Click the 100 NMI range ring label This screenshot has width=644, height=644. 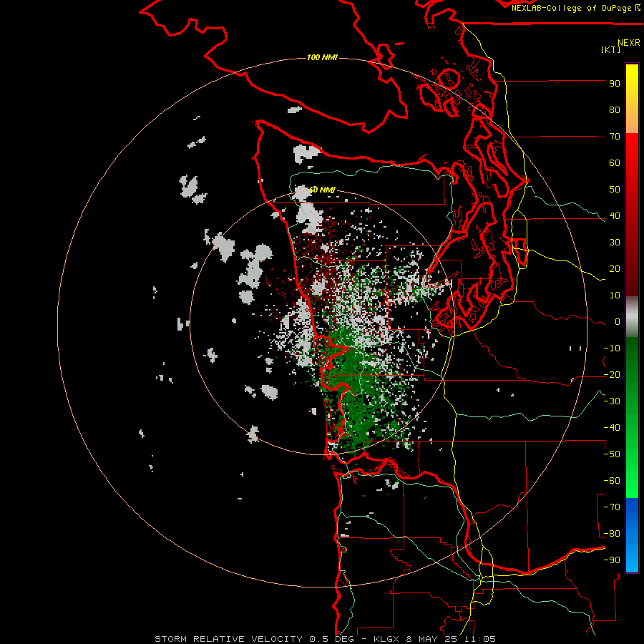click(x=322, y=57)
